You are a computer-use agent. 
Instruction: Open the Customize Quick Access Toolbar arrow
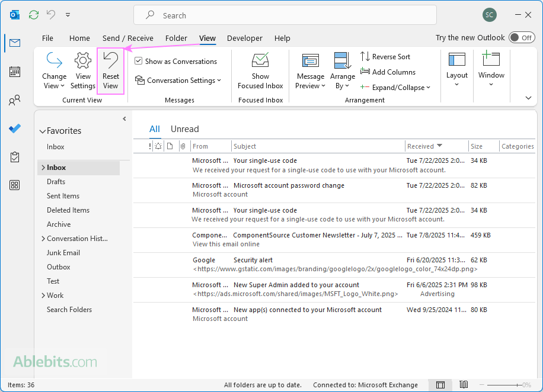click(x=68, y=15)
